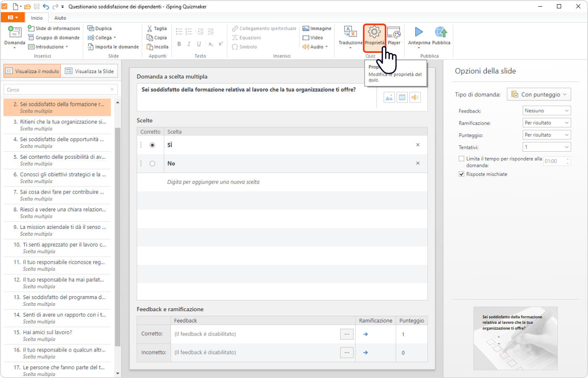The height and width of the screenshot is (378, 588).
Task: Set branching arrow for Incorretto row
Action: [x=365, y=352]
